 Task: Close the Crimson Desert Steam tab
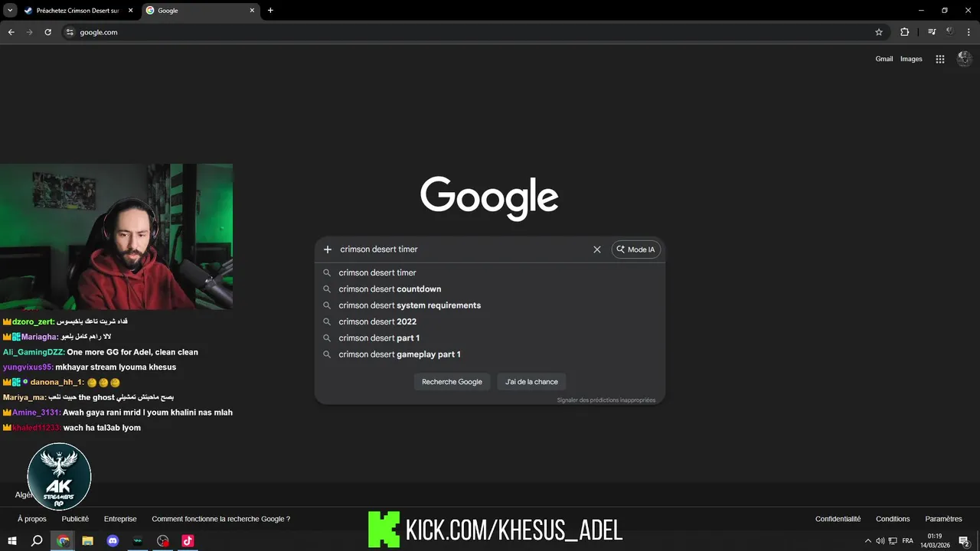(x=131, y=11)
